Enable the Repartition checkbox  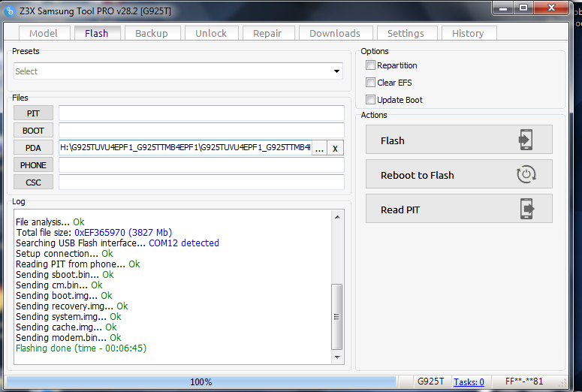pyautogui.click(x=370, y=65)
